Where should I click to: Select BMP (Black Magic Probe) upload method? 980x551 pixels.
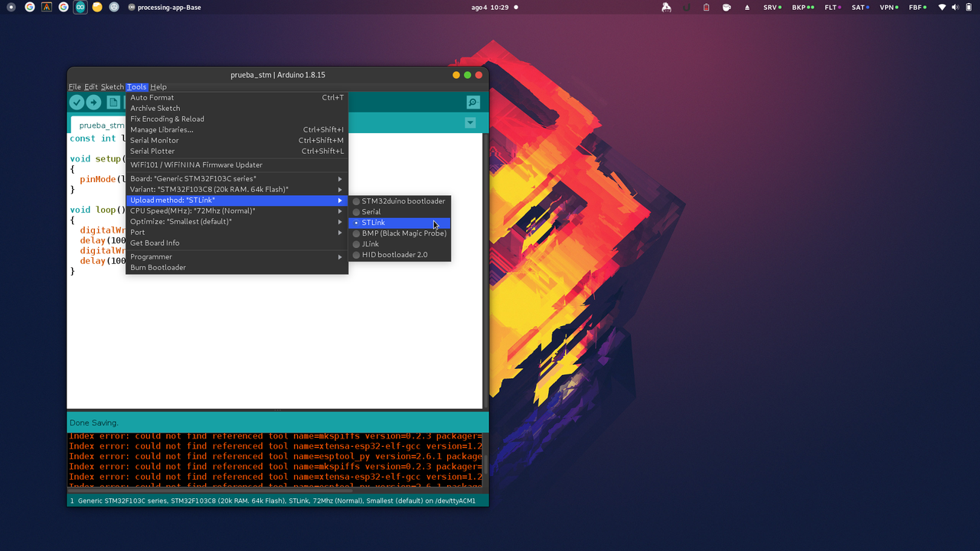click(400, 233)
